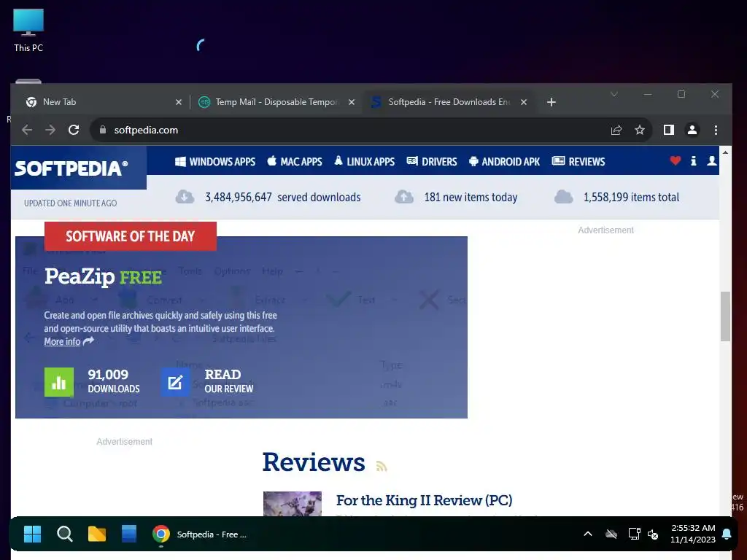Expand Chrome tab search chevron
Viewport: 747px width, 560px height.
click(x=614, y=94)
